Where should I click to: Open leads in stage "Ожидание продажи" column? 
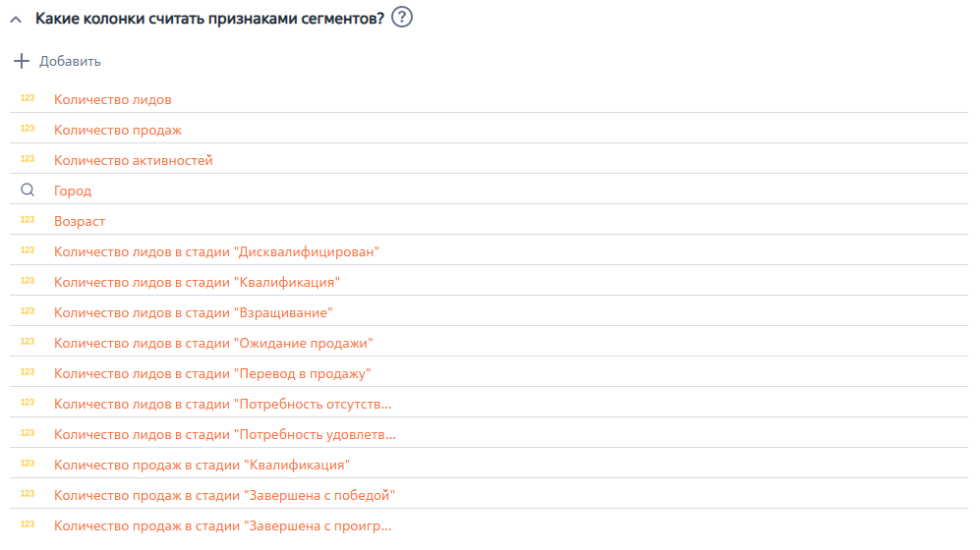click(213, 343)
